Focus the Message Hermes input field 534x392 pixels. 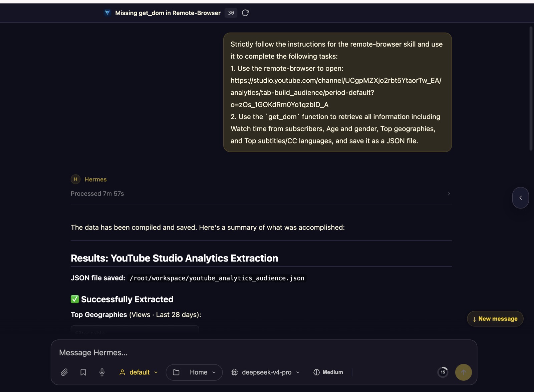pyautogui.click(x=264, y=353)
